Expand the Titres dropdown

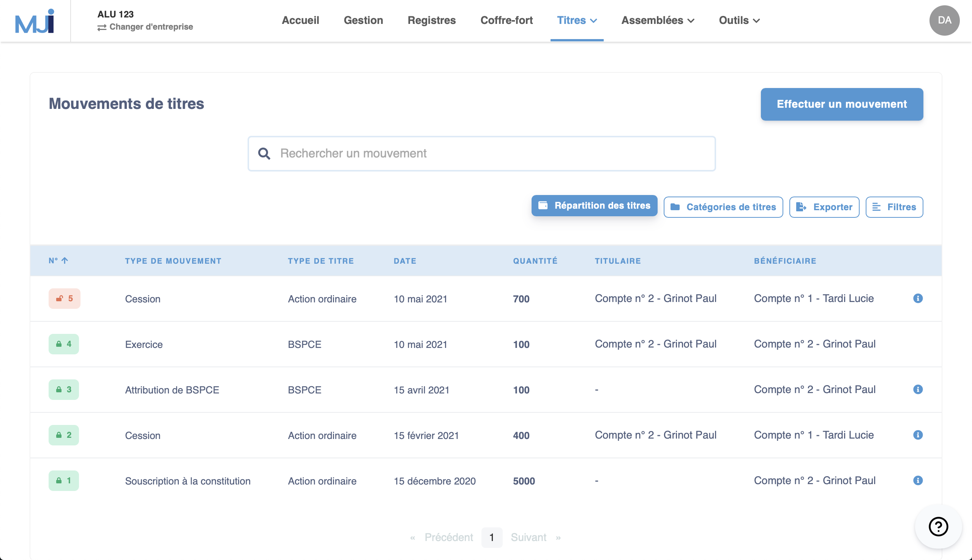pyautogui.click(x=576, y=20)
